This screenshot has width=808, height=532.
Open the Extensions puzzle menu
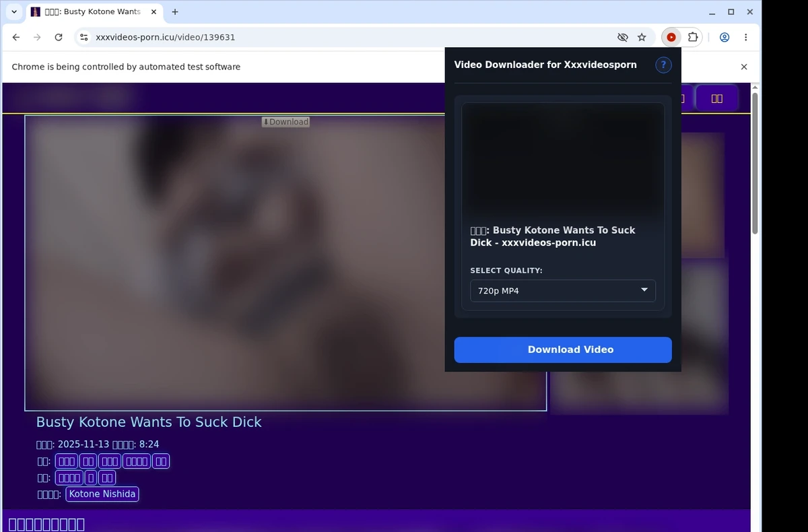click(x=692, y=37)
